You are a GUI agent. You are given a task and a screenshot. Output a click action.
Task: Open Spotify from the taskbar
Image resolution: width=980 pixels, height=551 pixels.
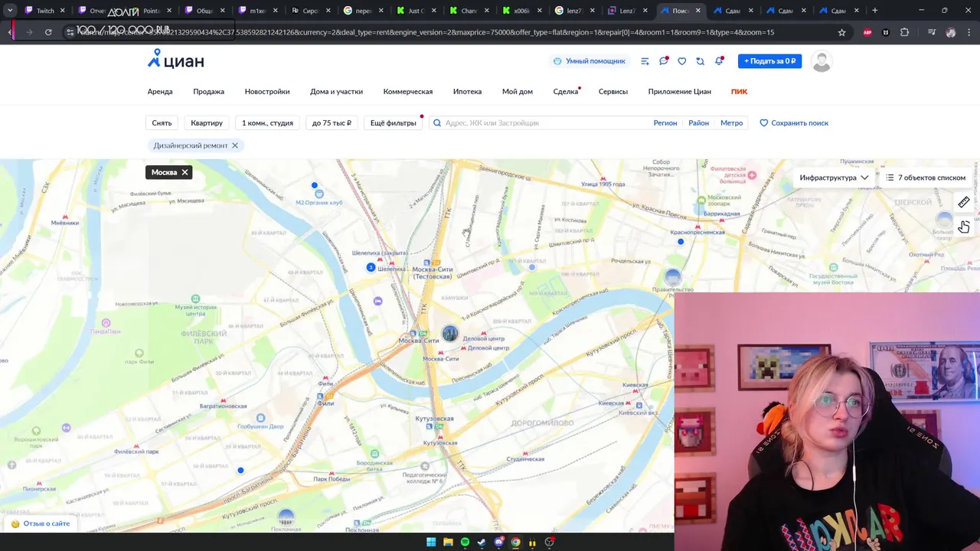(465, 543)
